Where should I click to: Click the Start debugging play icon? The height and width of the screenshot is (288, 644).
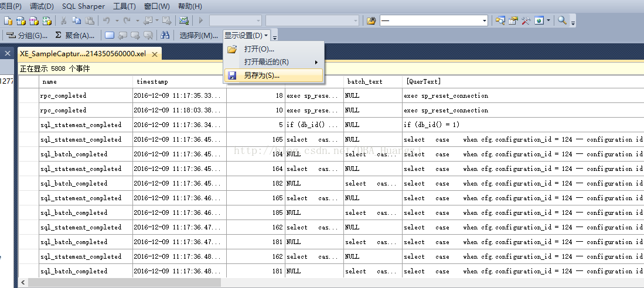tap(201, 20)
